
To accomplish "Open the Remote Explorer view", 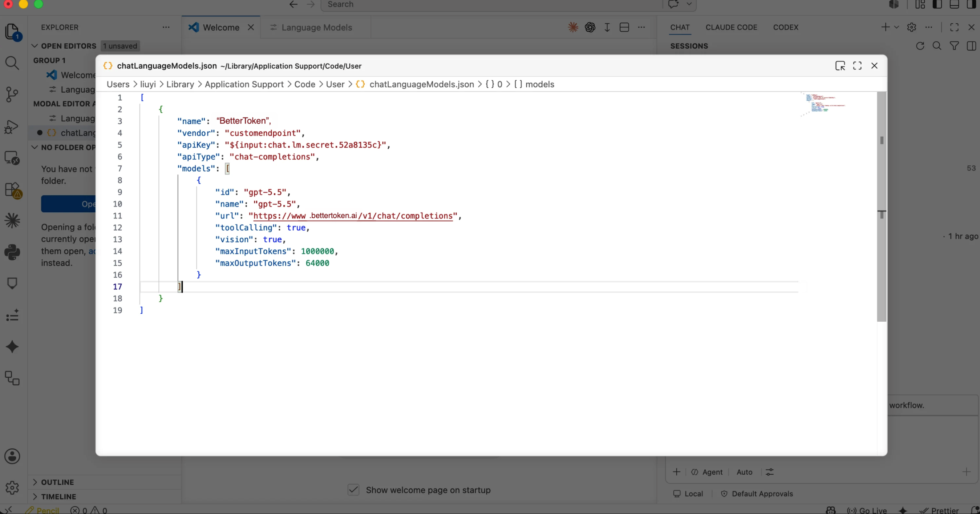I will click(x=12, y=158).
